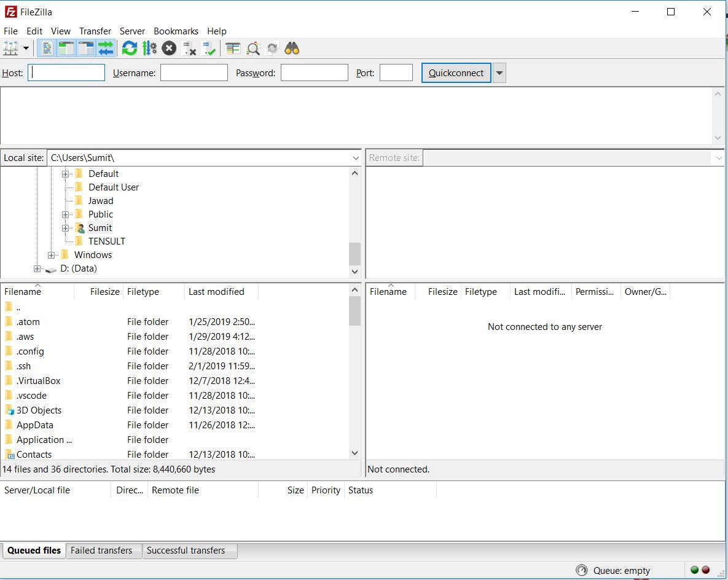This screenshot has width=728, height=580.
Task: Open filename filters with magnifier icon
Action: click(x=252, y=48)
